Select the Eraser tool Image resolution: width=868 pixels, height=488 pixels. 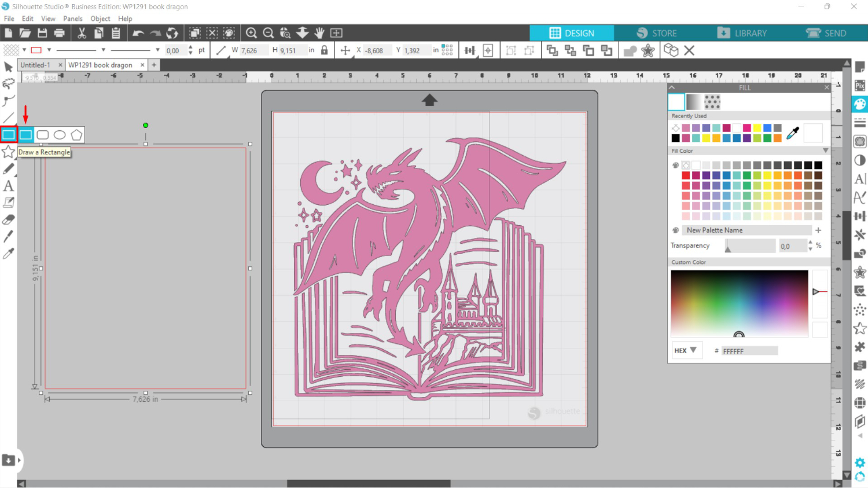click(8, 219)
